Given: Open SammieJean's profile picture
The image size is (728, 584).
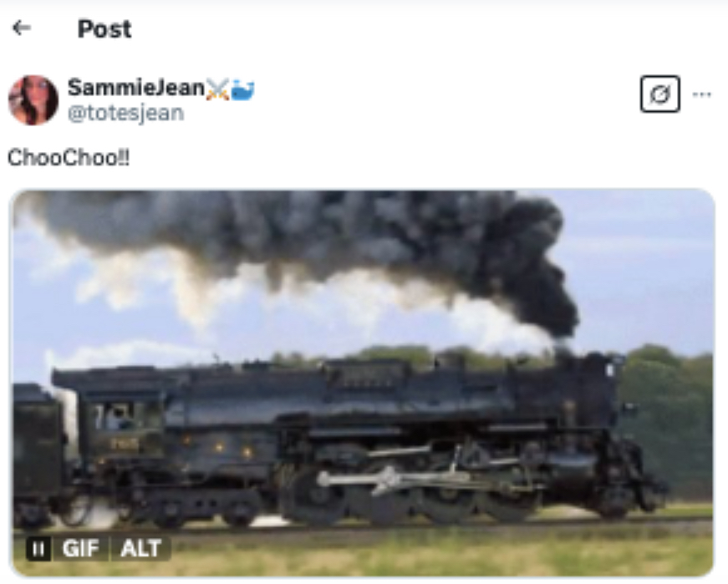Looking at the screenshot, I should click(x=33, y=99).
